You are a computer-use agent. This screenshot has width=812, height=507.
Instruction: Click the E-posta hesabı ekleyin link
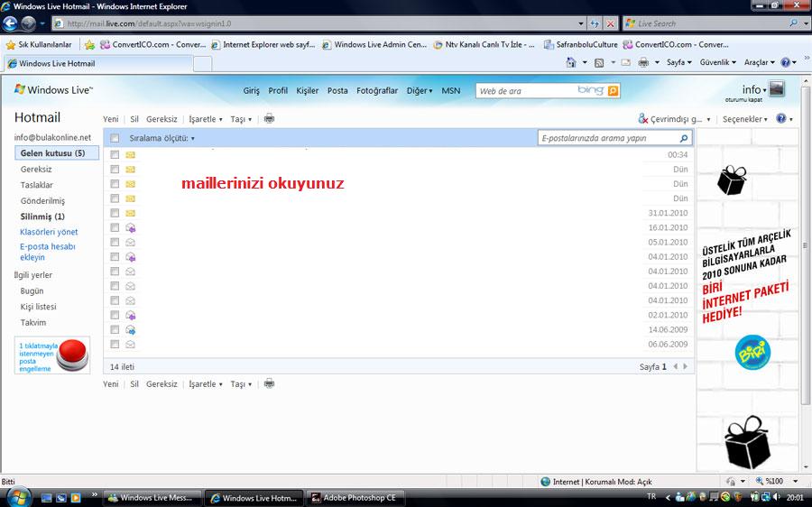click(x=48, y=252)
